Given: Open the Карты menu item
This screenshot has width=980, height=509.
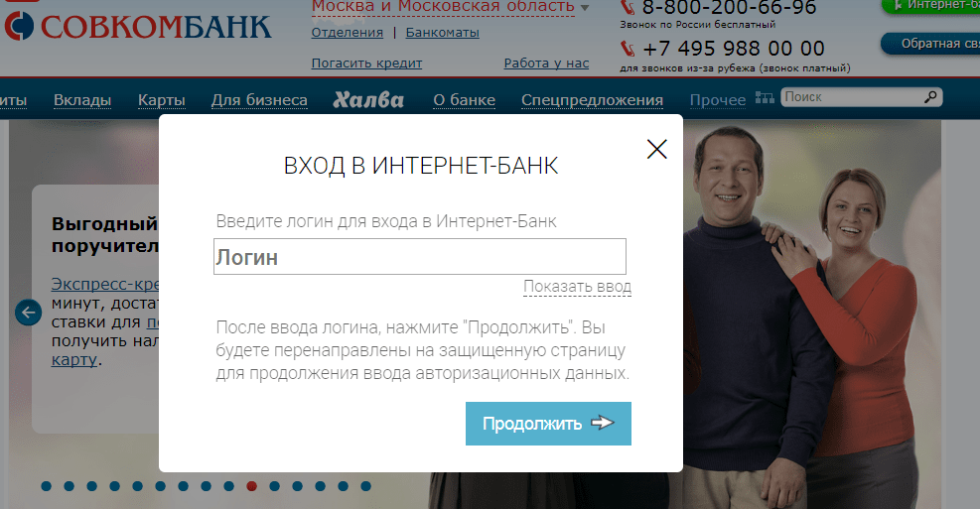Looking at the screenshot, I should [161, 100].
